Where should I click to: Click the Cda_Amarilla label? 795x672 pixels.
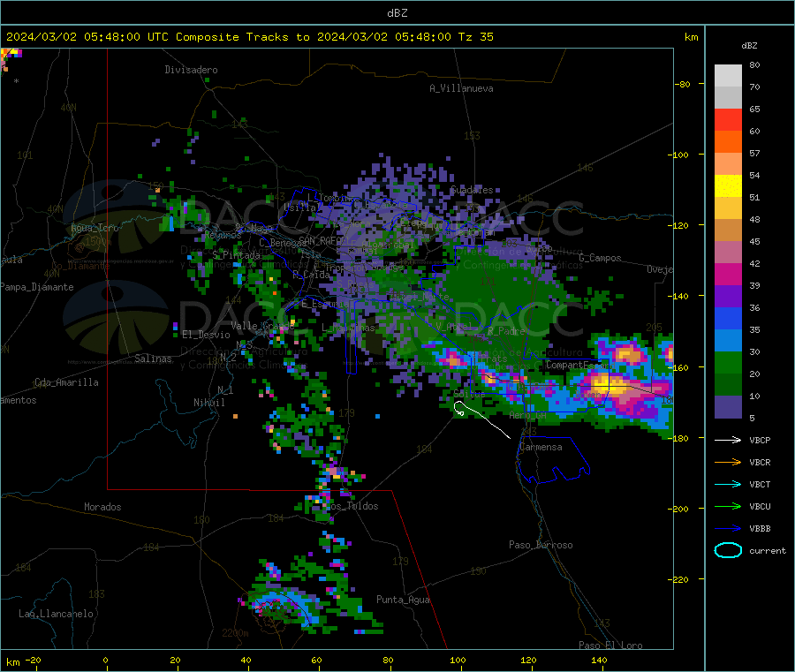[x=66, y=382]
